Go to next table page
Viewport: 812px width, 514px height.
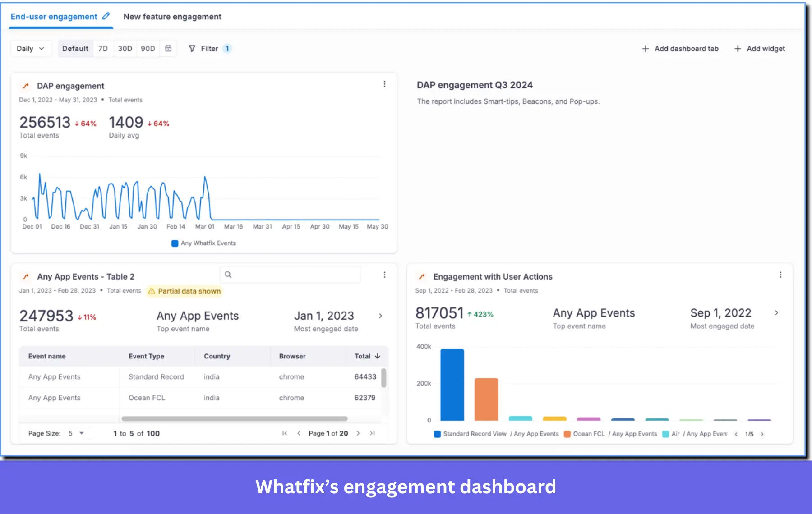(358, 433)
